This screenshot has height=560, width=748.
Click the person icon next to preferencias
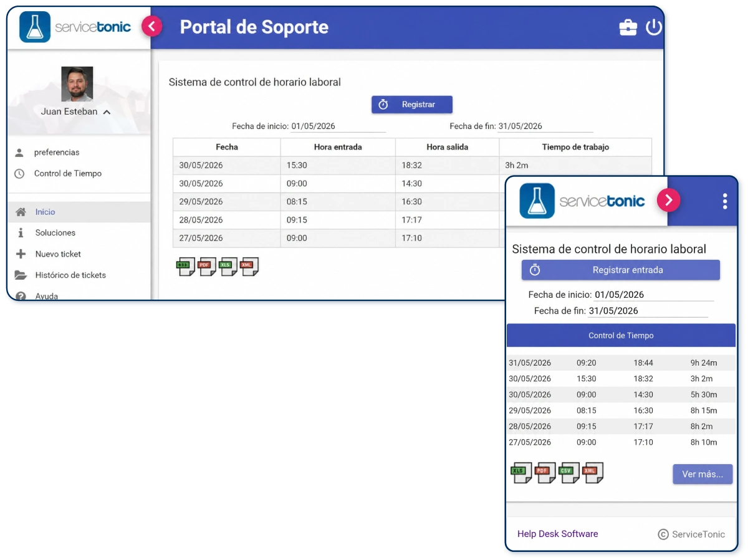coord(20,153)
